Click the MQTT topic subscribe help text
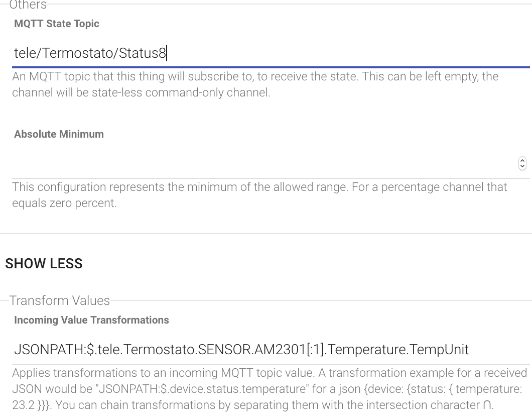 tap(255, 84)
